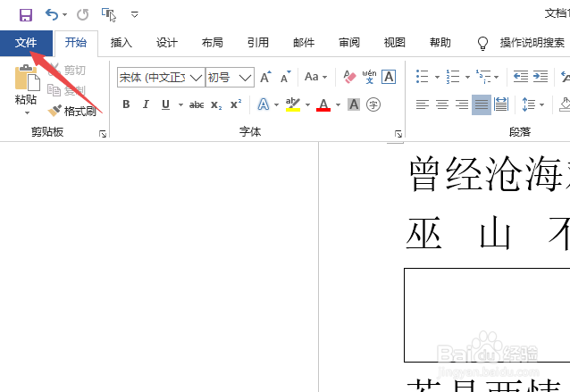Decrease paragraph indent
This screenshot has height=392, width=570.
click(x=521, y=77)
